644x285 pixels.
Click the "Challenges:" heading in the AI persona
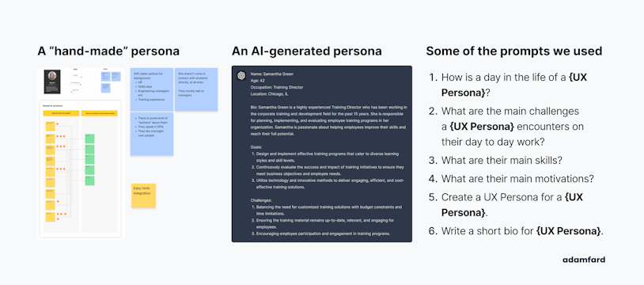pos(260,200)
